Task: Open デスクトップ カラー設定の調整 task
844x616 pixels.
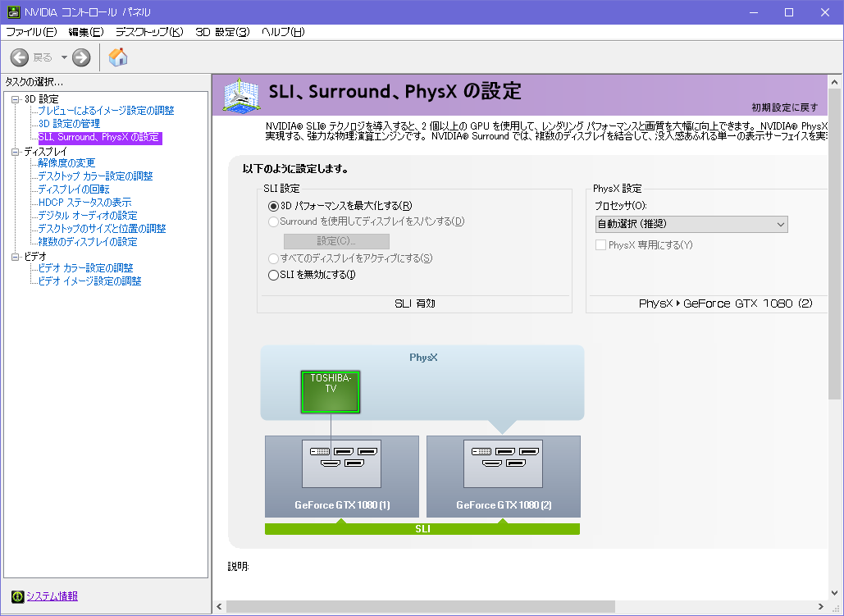Action: (x=95, y=176)
